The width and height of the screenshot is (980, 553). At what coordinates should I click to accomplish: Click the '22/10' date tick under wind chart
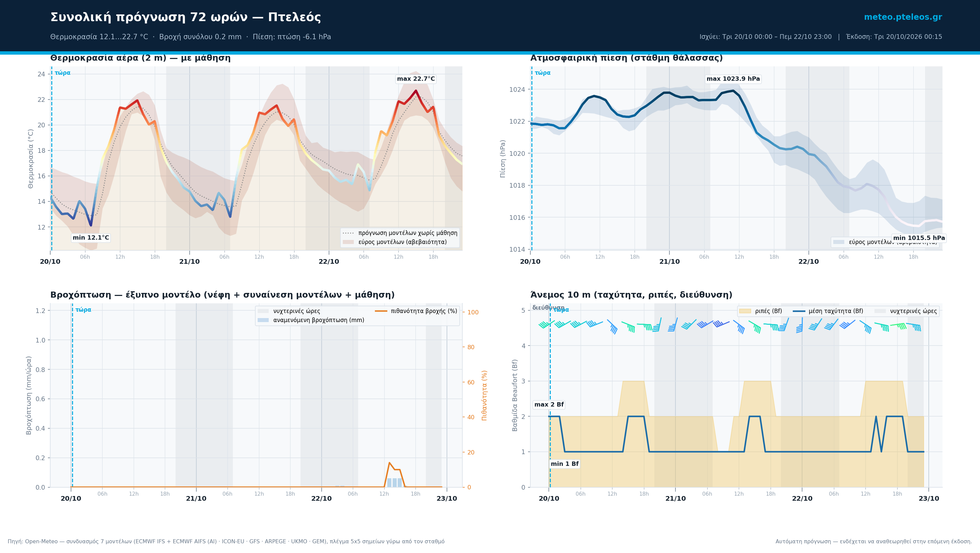[802, 499]
